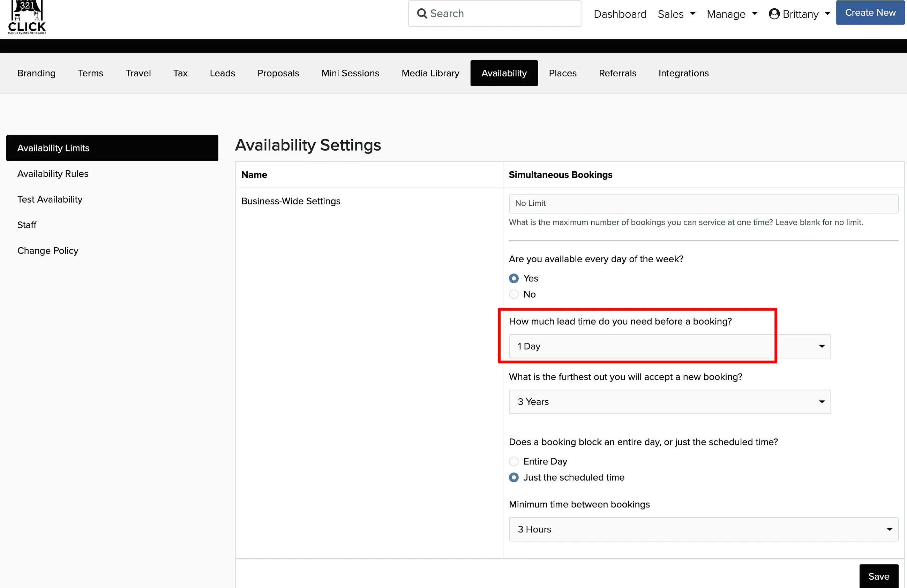The width and height of the screenshot is (907, 588).
Task: Switch to the Proposals tab
Action: tap(278, 73)
